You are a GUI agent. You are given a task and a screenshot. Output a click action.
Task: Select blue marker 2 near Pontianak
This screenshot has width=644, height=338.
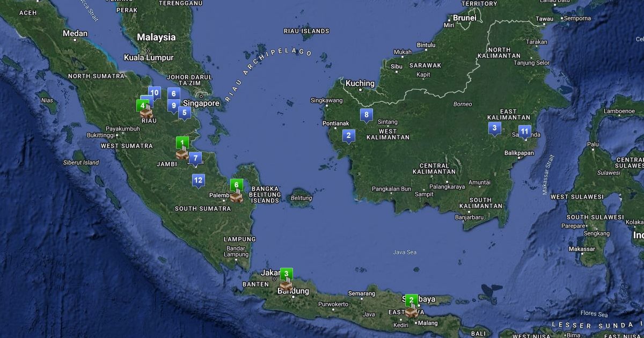pyautogui.click(x=348, y=136)
